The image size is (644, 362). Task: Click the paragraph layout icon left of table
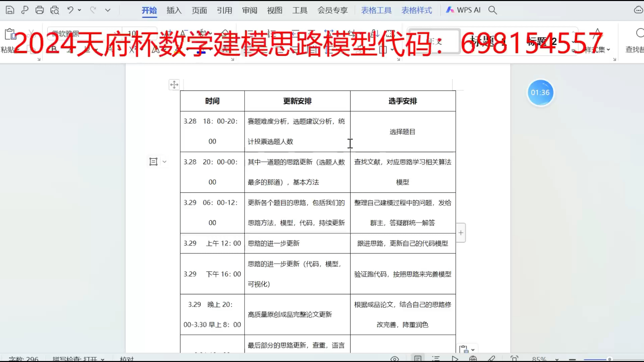click(x=153, y=162)
